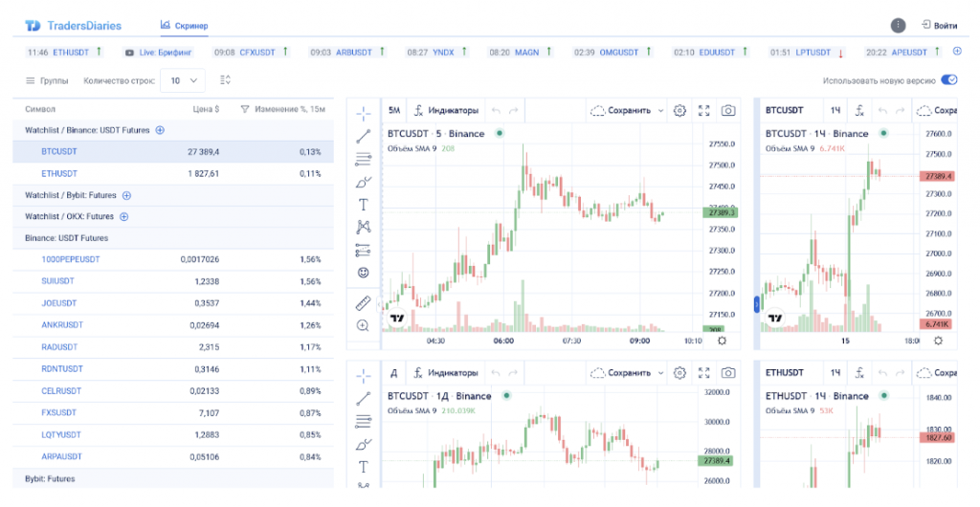This screenshot has width=980, height=507.
Task: Add symbol to Watchlist / OKX: Futures
Action: tap(123, 216)
